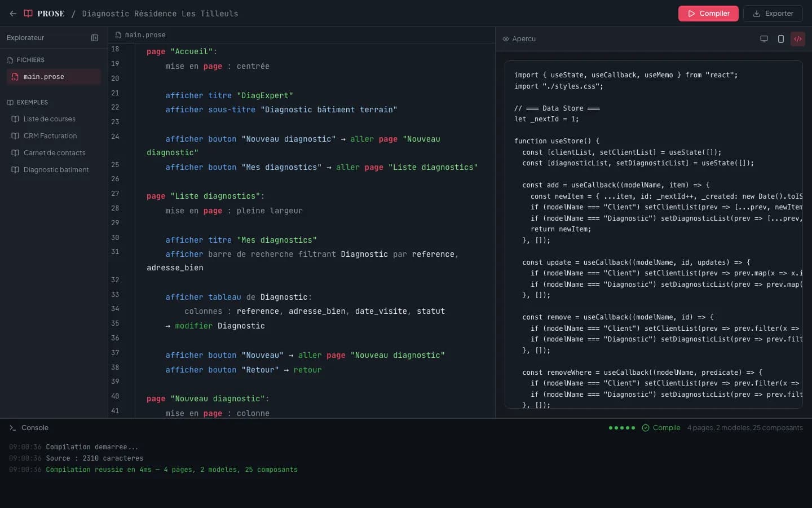
Task: Click 'Source : 2310 caracteres' console line
Action: coord(95,458)
